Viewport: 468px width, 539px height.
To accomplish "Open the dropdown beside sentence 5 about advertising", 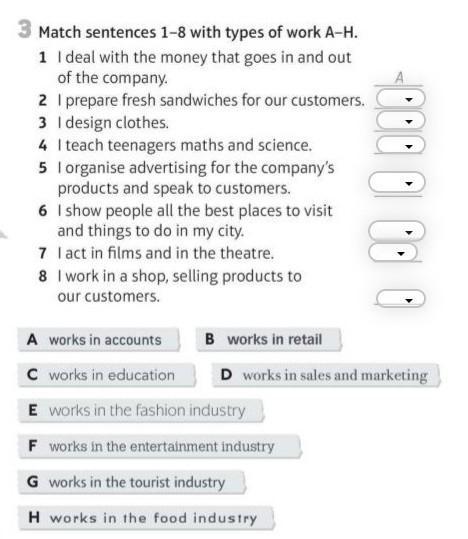I will tap(397, 183).
